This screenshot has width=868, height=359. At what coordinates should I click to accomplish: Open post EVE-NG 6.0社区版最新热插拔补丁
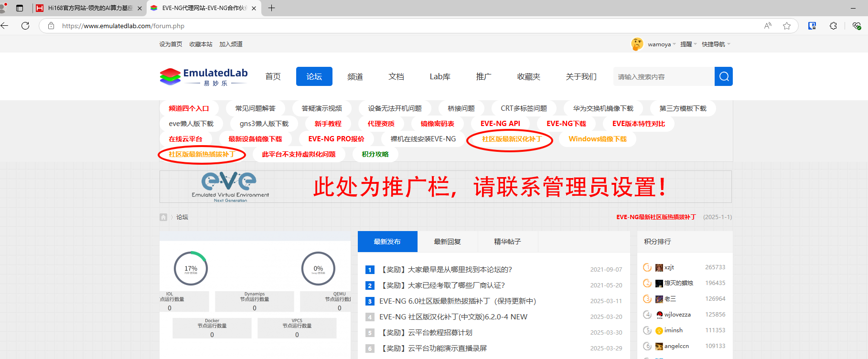click(458, 301)
